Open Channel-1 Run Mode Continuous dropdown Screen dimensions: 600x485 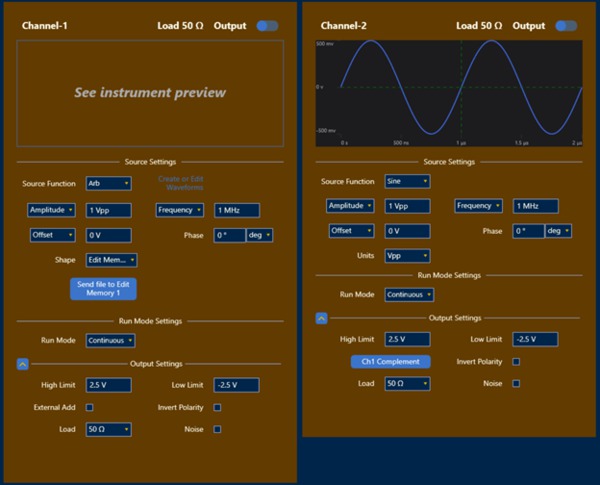click(110, 340)
